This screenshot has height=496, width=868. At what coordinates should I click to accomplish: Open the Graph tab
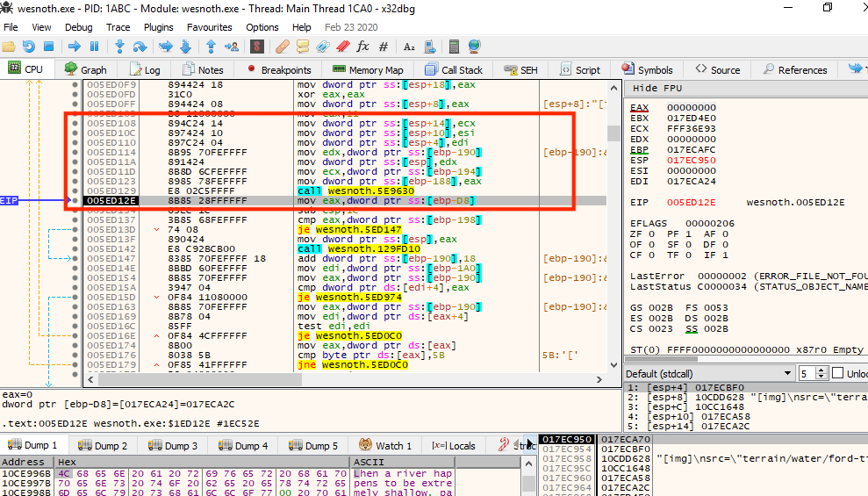85,69
